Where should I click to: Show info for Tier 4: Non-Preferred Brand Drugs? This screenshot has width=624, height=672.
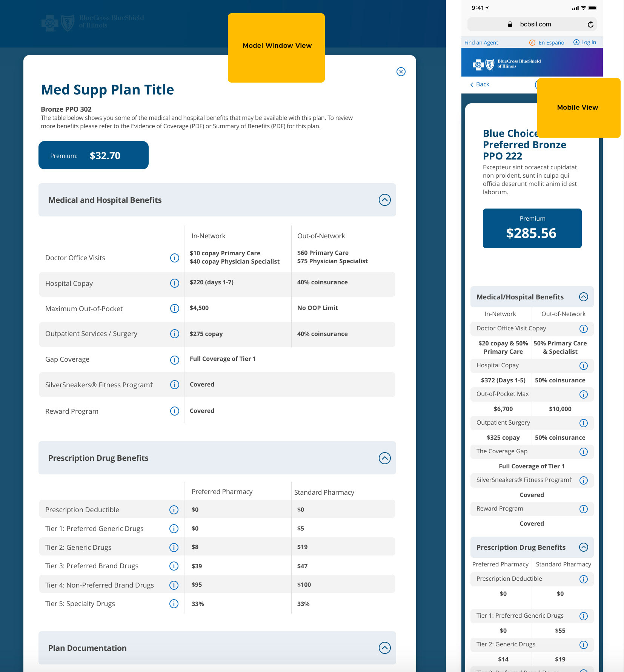click(174, 585)
